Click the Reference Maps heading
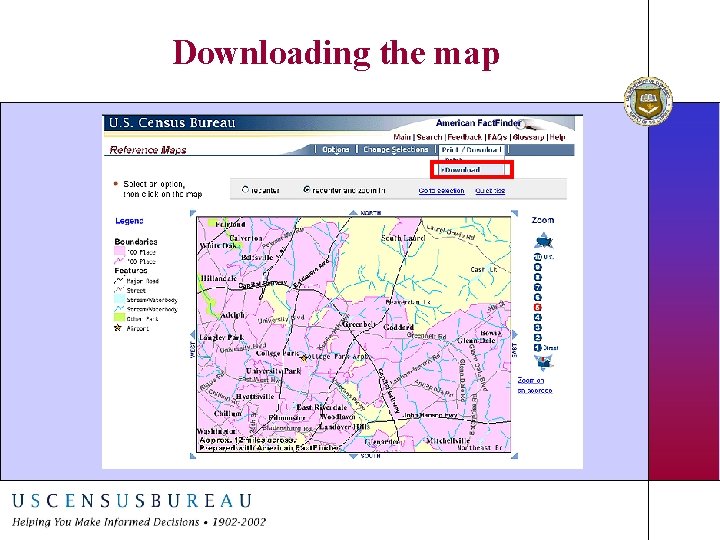Viewport: 720px width, 540px height. 148,150
